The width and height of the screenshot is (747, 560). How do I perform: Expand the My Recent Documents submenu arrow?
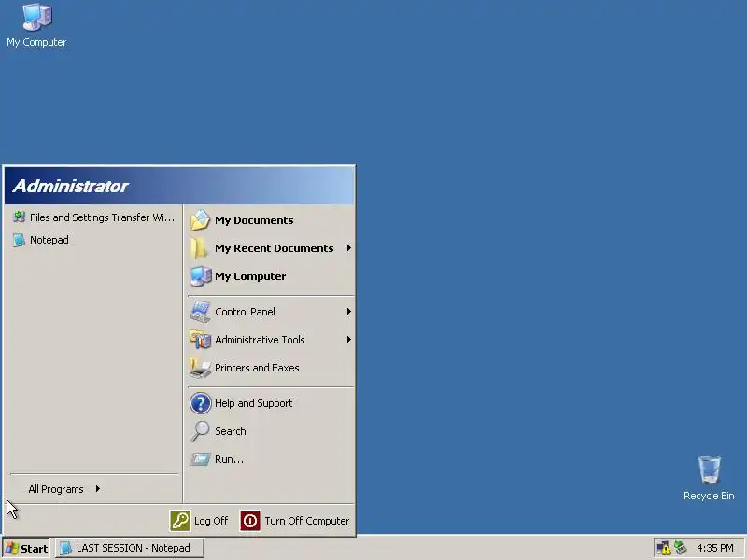pos(348,248)
